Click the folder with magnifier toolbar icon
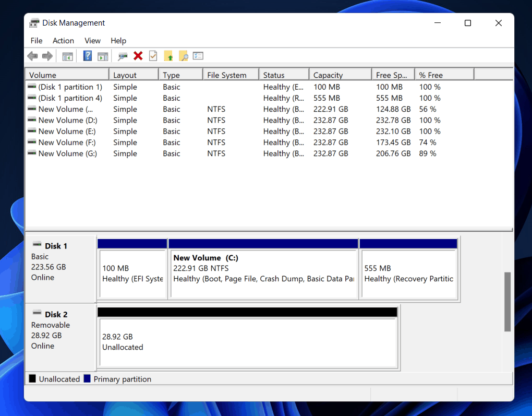Viewport: 532px width, 416px height. click(x=183, y=56)
